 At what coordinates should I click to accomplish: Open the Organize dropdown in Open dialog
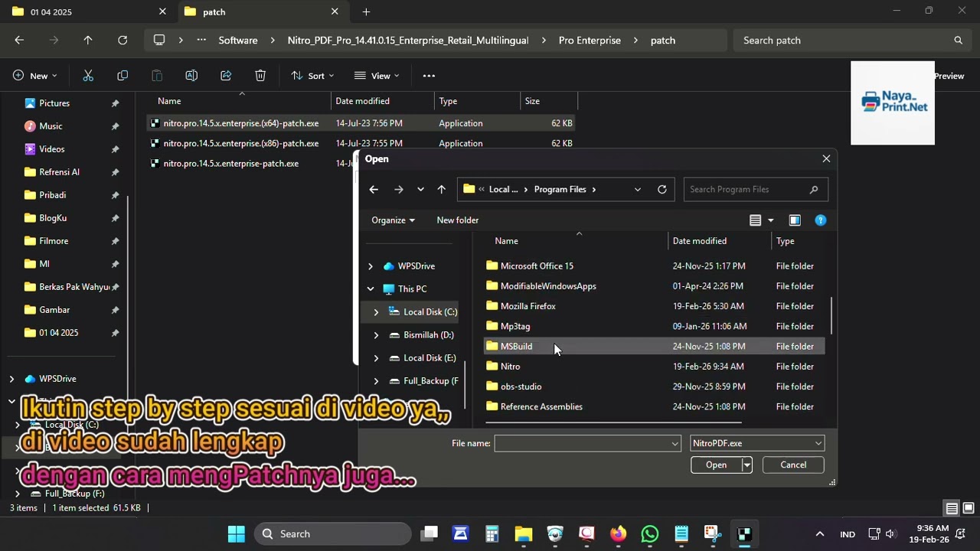(393, 220)
